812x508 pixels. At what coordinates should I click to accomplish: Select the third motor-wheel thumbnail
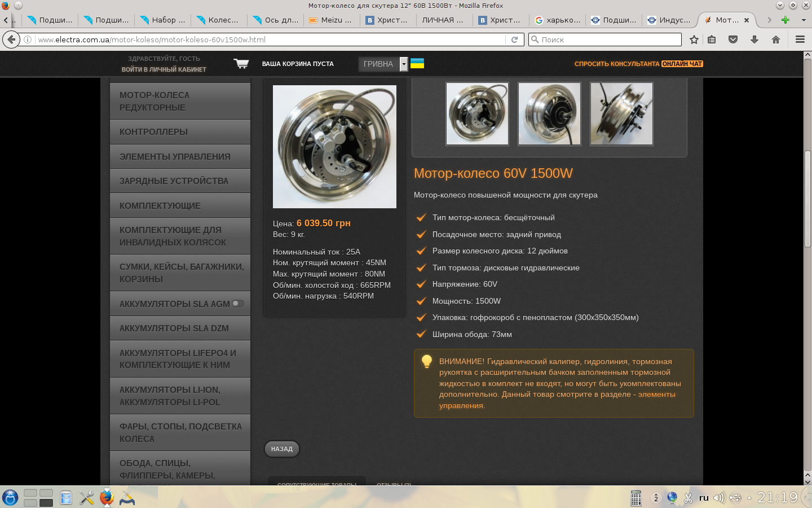(x=621, y=114)
